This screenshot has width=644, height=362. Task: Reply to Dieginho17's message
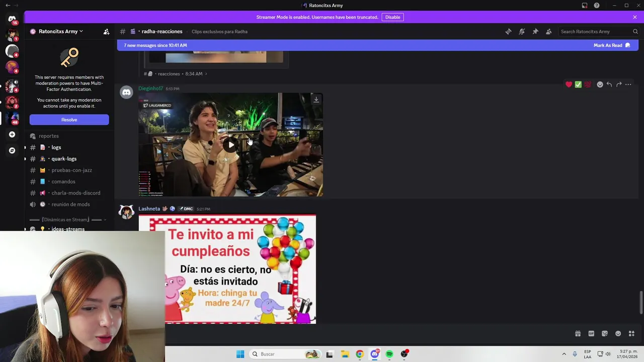(609, 84)
